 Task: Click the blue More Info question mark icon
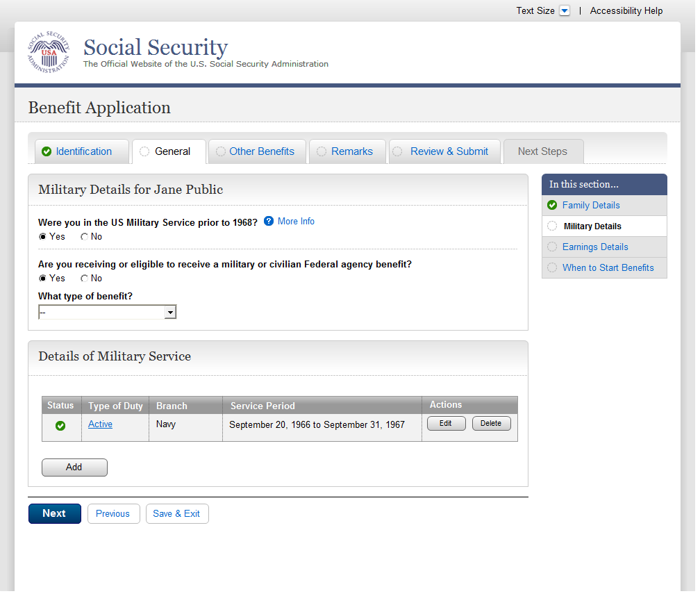click(269, 222)
